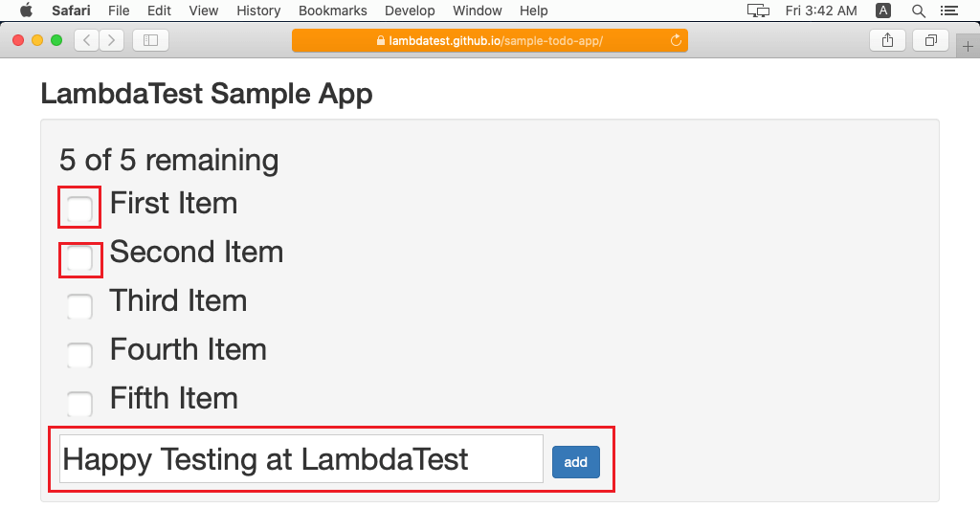The height and width of the screenshot is (530, 980).
Task: Mark the Fourth Item checkbox
Action: coord(79,355)
